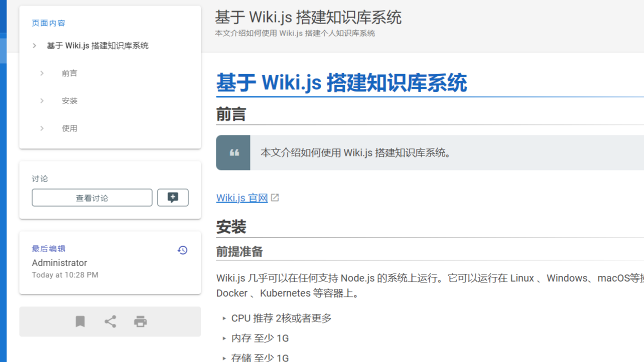
Task: Click the quote text 本文介绍如何使用 Wiki.js 搭建知识库系统。
Action: [356, 153]
